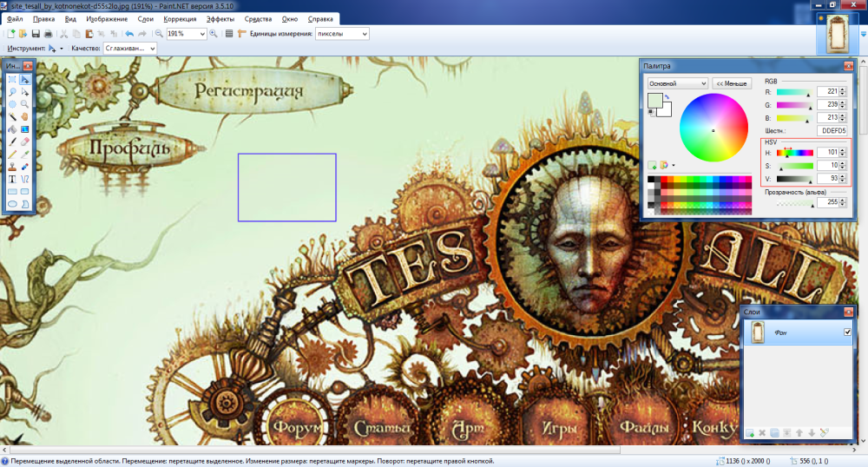Toggle the rulers icon
This screenshot has height=467, width=868.
pos(242,34)
